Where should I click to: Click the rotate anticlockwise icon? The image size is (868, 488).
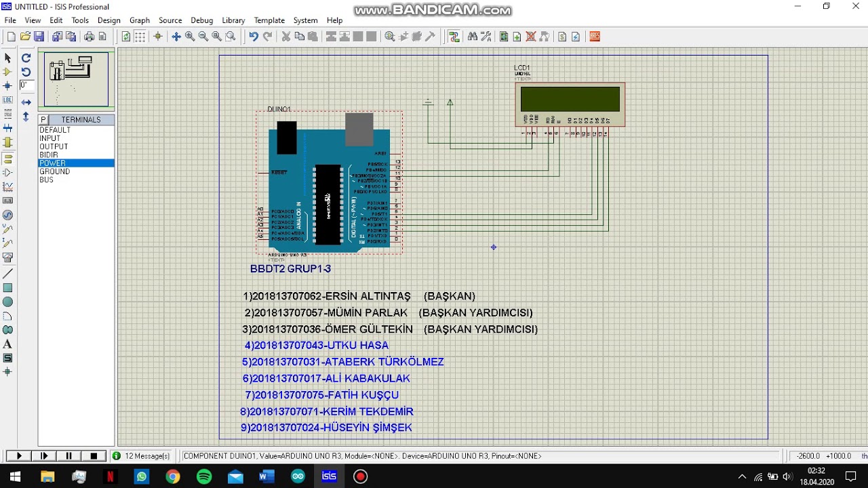click(26, 72)
